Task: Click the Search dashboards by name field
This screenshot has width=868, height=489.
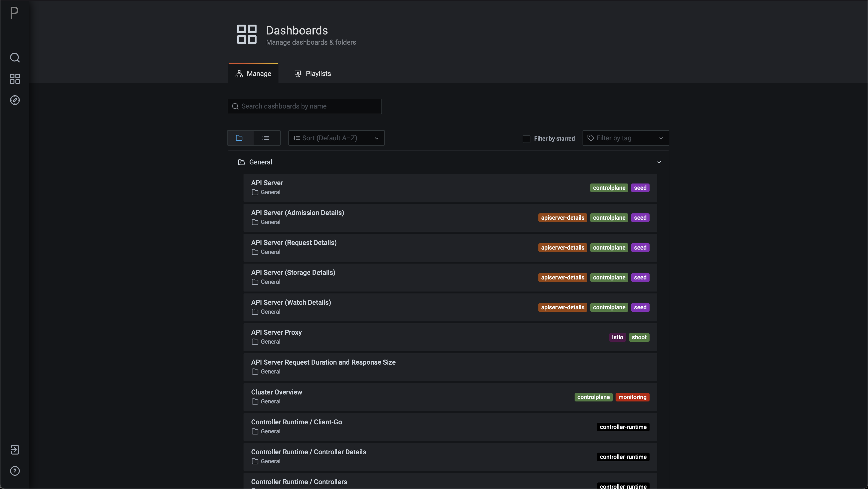Action: coord(305,107)
